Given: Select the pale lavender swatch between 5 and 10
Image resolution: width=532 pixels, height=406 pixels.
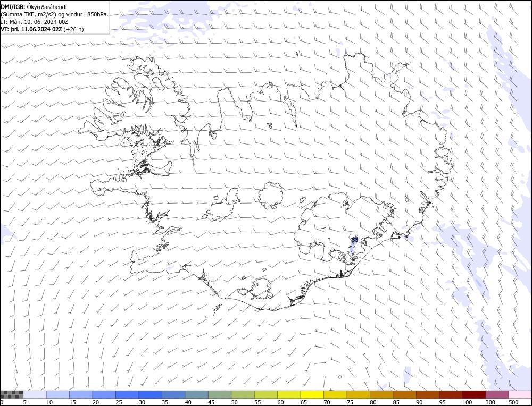Looking at the screenshot, I should tap(35, 394).
